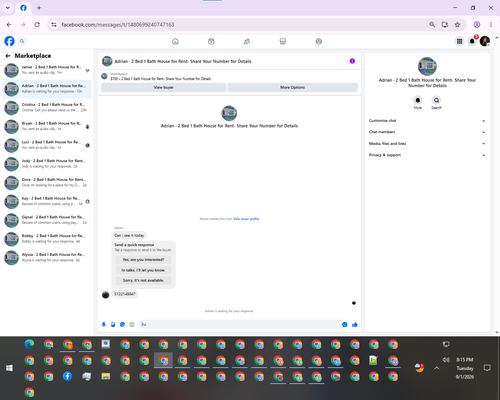Open a new browser tab
Viewport: 500px width, 400px height.
pos(39,8)
